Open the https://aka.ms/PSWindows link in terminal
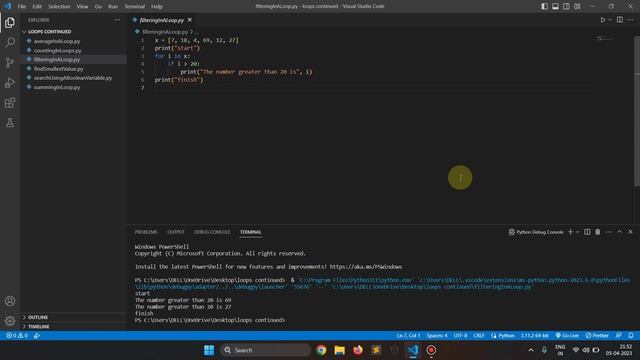 pyautogui.click(x=366, y=267)
